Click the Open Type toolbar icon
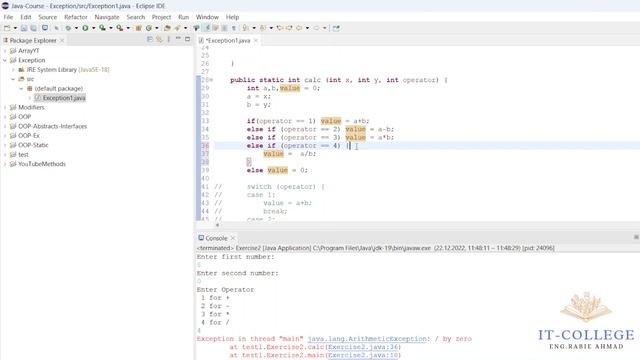The image size is (640, 360). [x=167, y=28]
